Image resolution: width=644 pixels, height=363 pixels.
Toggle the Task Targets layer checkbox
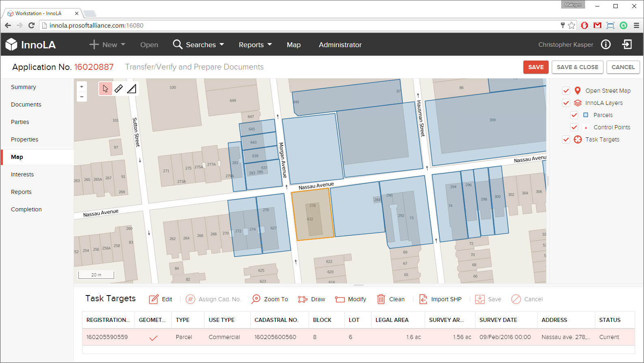566,139
